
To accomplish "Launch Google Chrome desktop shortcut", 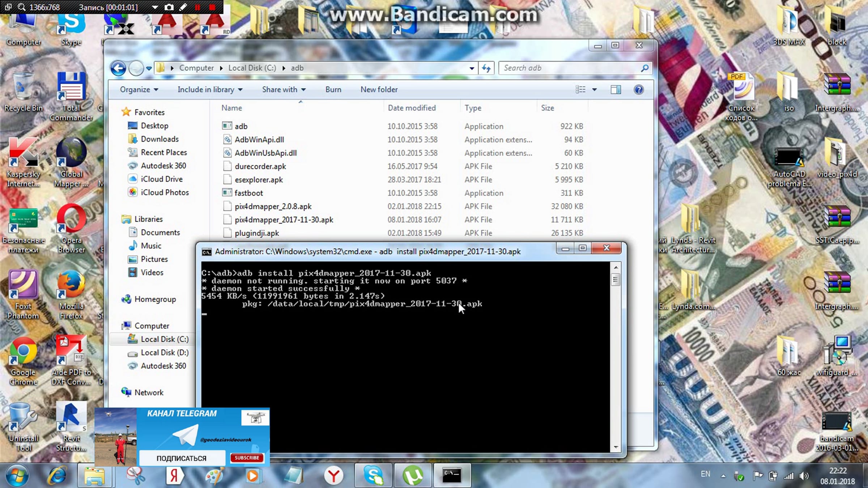I will (23, 361).
